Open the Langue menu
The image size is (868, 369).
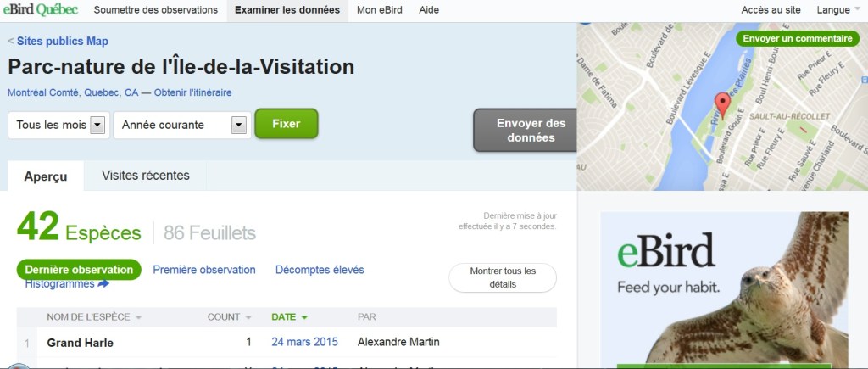coord(837,10)
